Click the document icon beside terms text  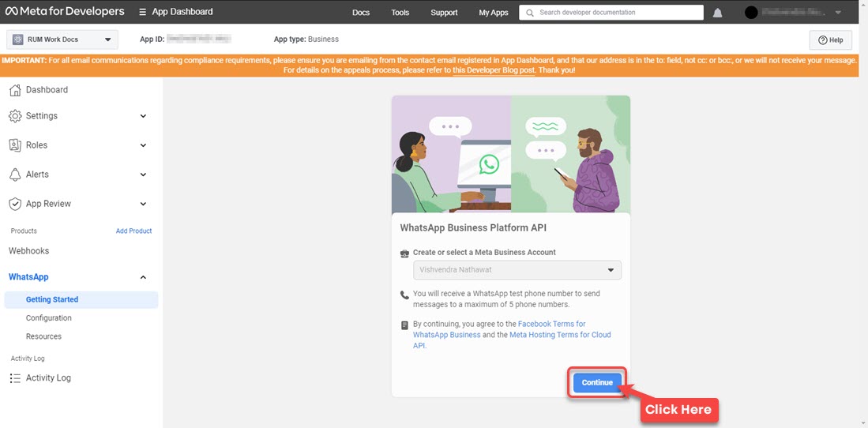[404, 325]
